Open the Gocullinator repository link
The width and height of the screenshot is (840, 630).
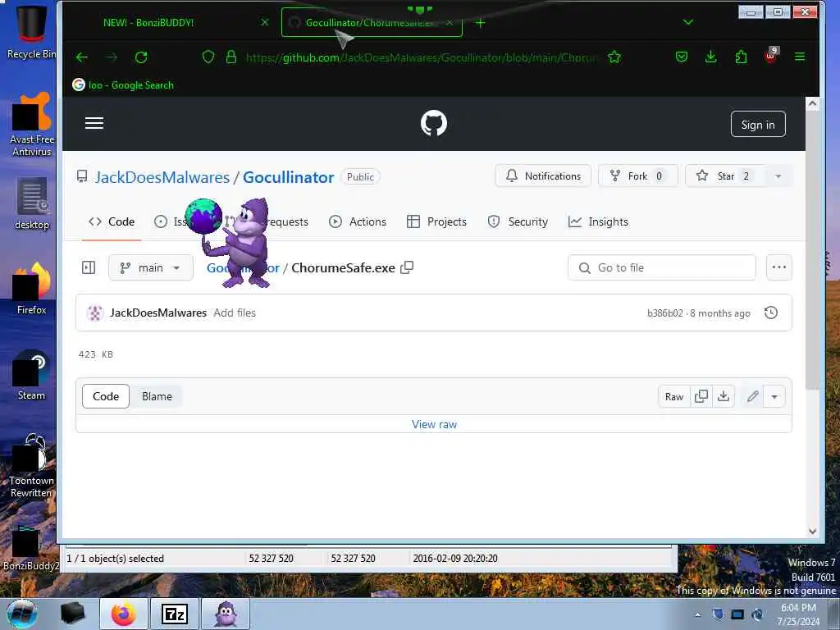(x=288, y=177)
